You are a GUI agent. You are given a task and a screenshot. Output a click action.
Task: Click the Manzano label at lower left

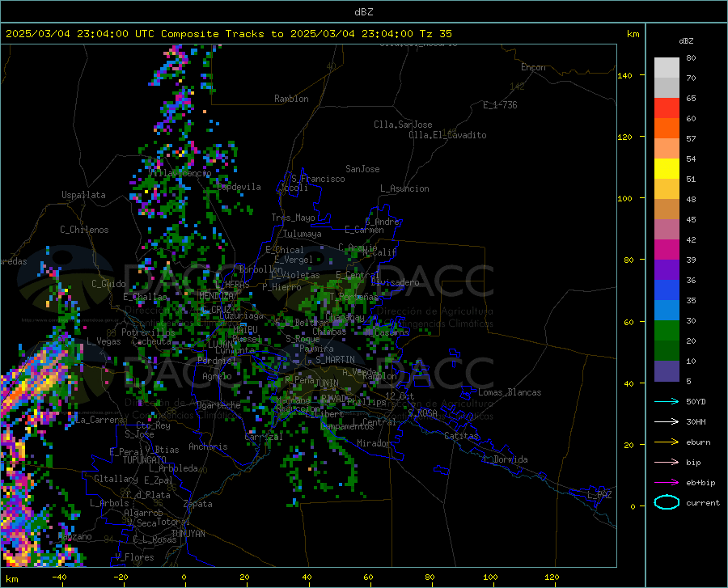[x=74, y=536]
